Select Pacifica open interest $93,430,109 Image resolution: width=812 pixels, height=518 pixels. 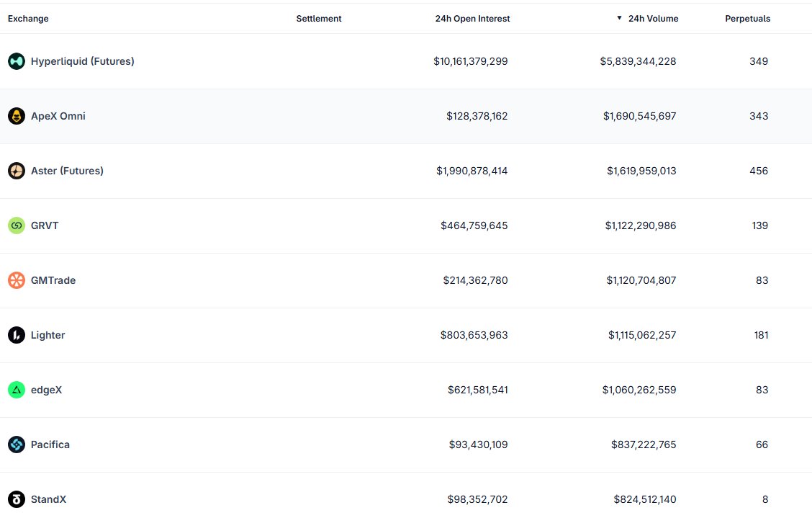tap(478, 445)
